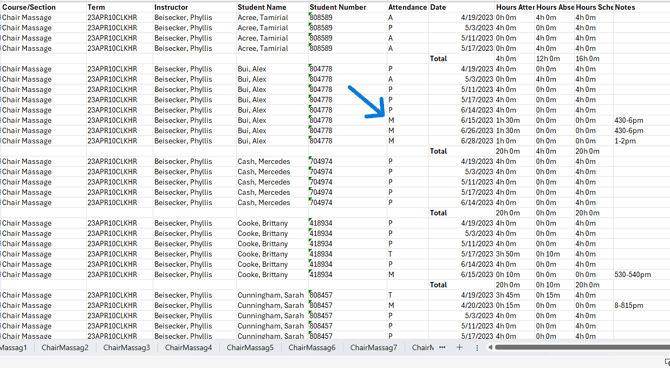The height and width of the screenshot is (368, 670).
Task: Click the 4/20/2023 date cell
Action: point(461,306)
